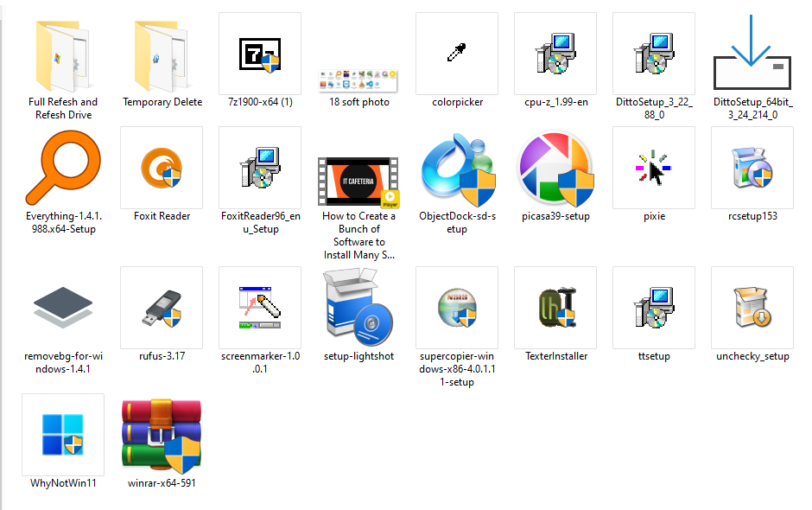Viewport: 812px width, 510px height.
Task: Select the removebg-for-windows-1.4.1 layers icon
Action: click(63, 308)
